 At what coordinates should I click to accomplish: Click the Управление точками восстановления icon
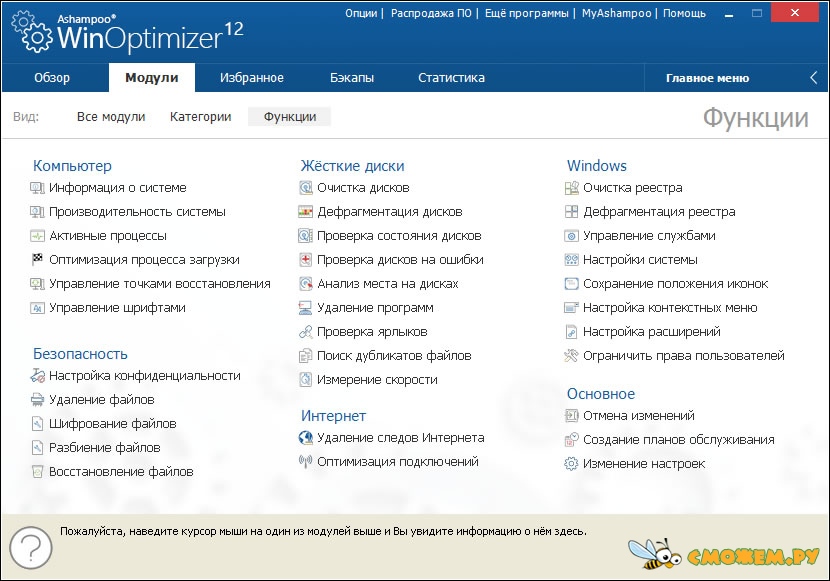pyautogui.click(x=37, y=284)
